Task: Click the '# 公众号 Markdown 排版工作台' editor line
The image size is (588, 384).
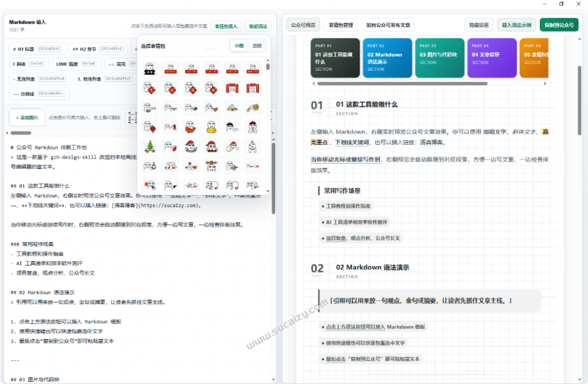Action: pos(49,148)
